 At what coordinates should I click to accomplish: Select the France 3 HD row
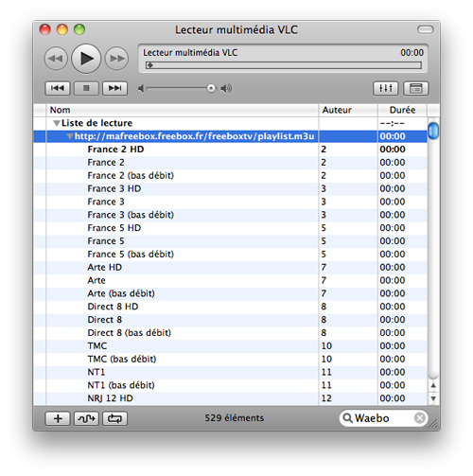pyautogui.click(x=230, y=188)
